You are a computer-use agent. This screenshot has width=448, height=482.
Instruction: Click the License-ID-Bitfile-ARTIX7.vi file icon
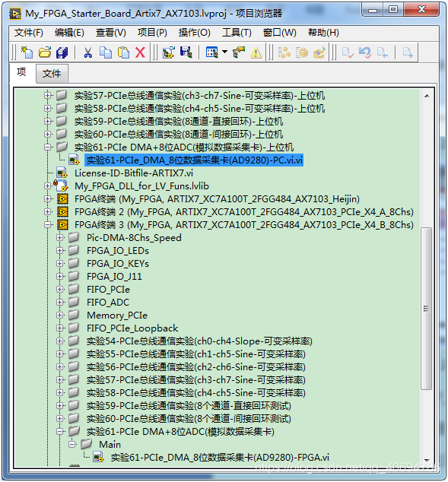(62, 173)
